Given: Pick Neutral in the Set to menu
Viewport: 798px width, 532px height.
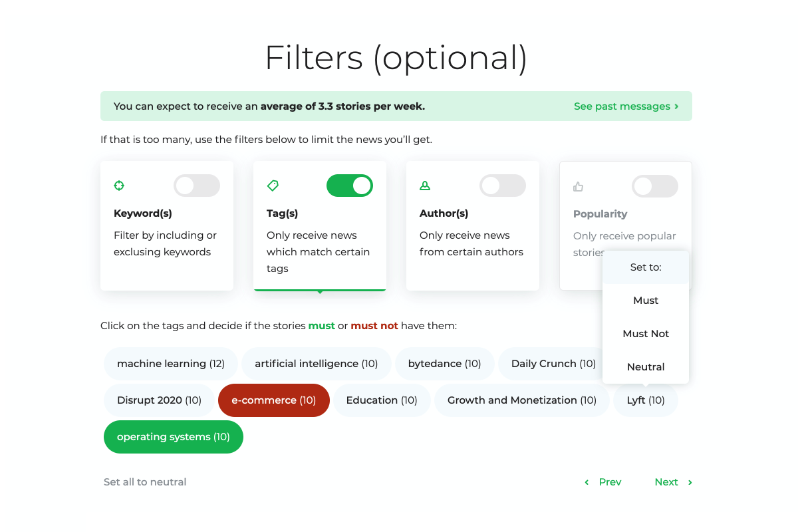Looking at the screenshot, I should click(646, 367).
